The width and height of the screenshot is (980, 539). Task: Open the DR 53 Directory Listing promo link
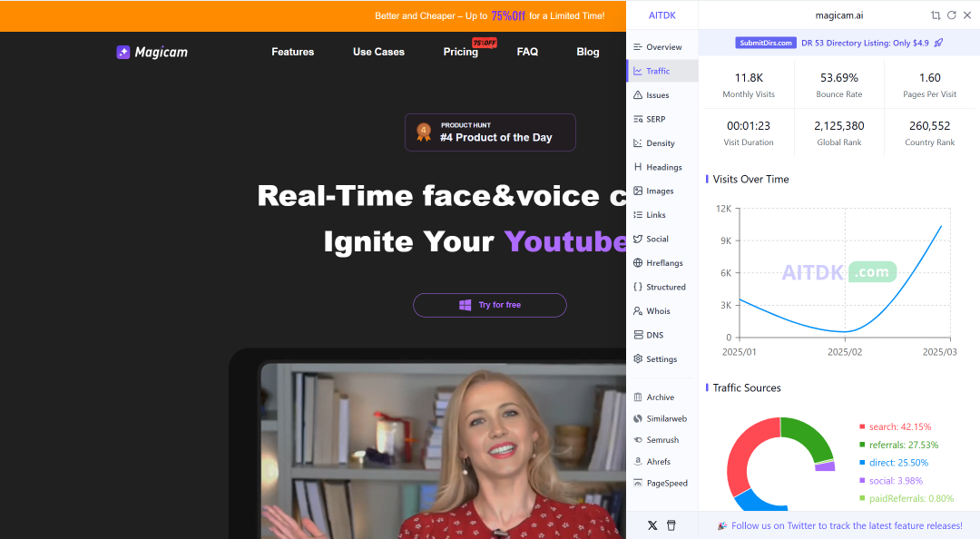pos(865,43)
